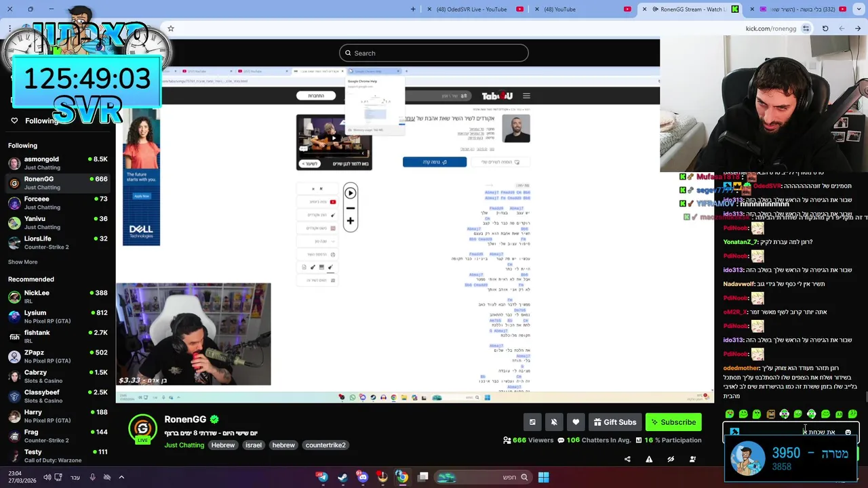The image size is (868, 488).
Task: Click into the Kick search field
Action: tap(434, 53)
